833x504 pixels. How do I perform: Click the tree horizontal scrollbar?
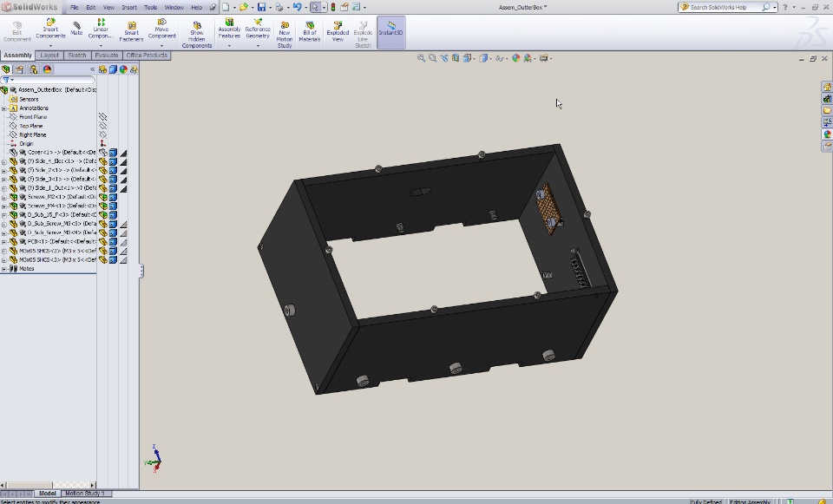pyautogui.click(x=48, y=485)
